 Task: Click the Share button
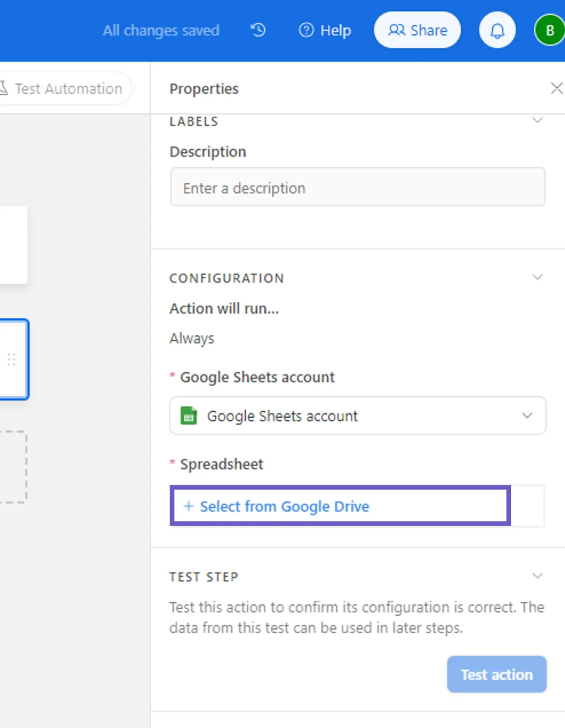click(417, 30)
